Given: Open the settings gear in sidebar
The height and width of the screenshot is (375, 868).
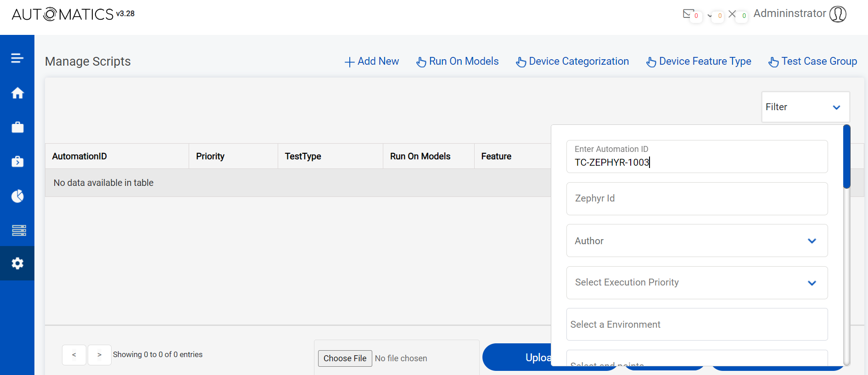Looking at the screenshot, I should point(17,263).
